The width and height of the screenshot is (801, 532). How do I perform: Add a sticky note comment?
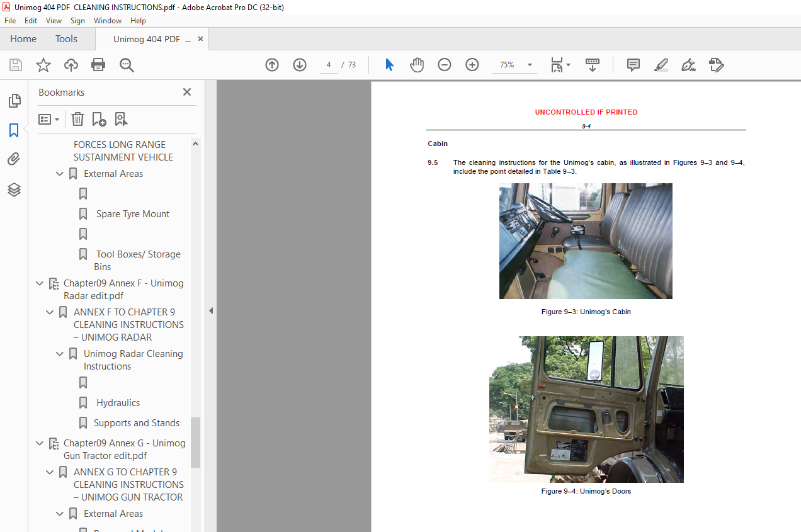[x=633, y=65]
